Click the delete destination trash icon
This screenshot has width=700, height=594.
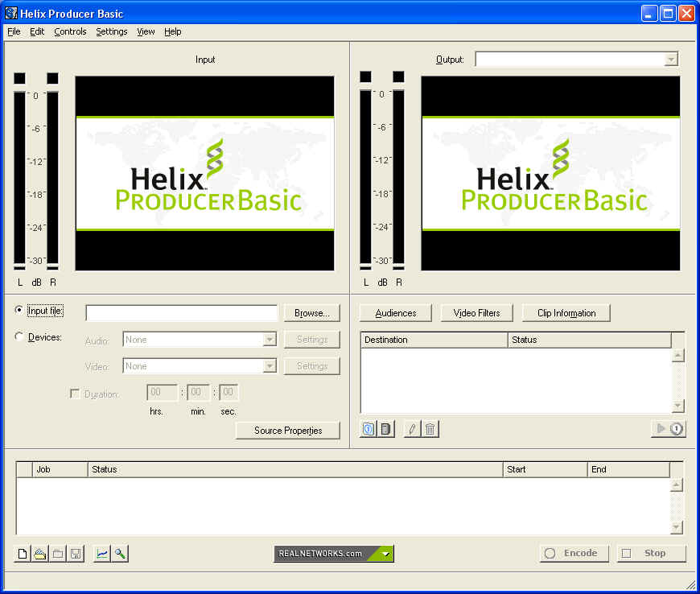(x=430, y=429)
